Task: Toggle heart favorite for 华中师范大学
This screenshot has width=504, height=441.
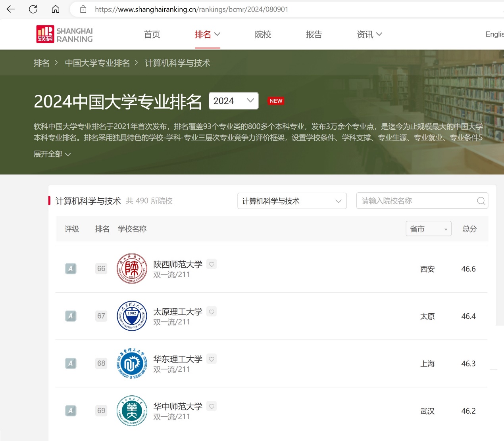Action: click(x=212, y=406)
